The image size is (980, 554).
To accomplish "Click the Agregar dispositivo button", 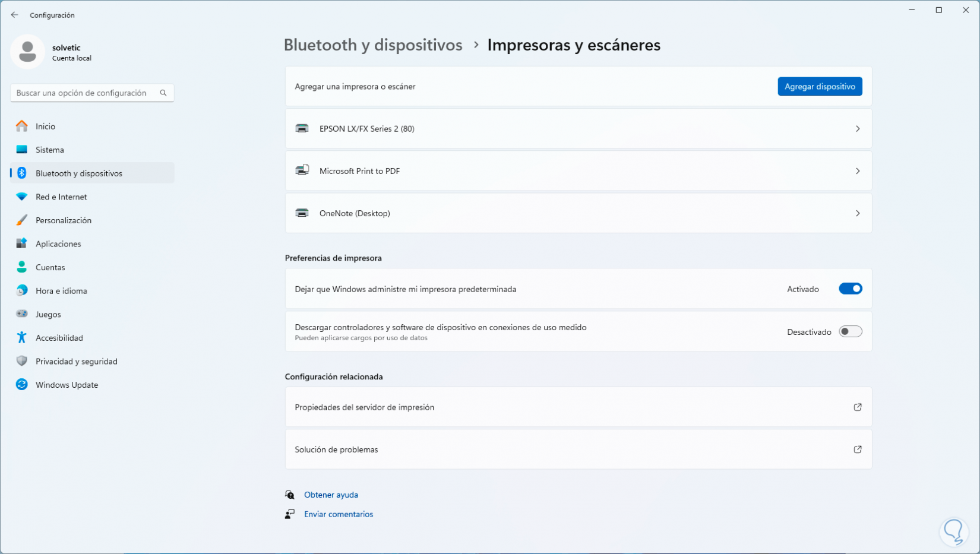I will coord(820,86).
